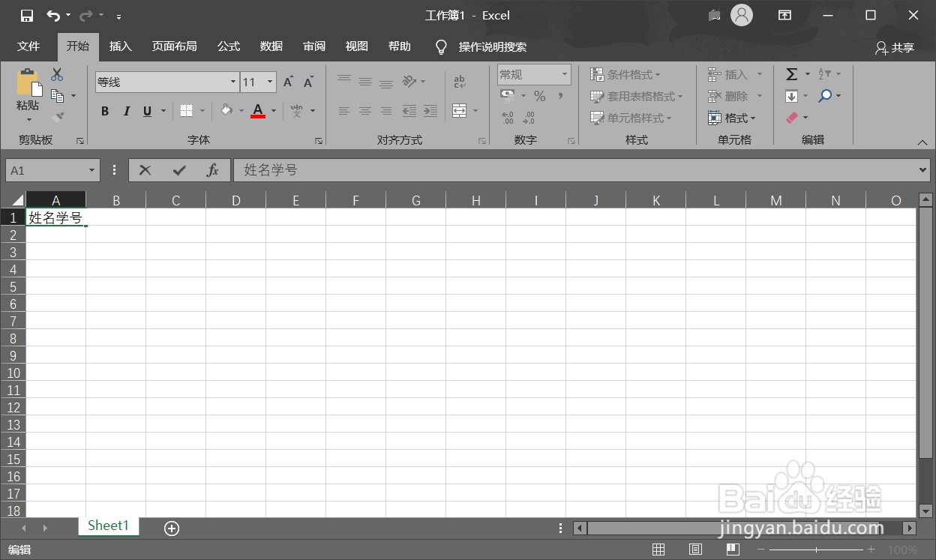This screenshot has width=936, height=560.
Task: Switch to the 页面布局 tab
Action: (x=175, y=46)
